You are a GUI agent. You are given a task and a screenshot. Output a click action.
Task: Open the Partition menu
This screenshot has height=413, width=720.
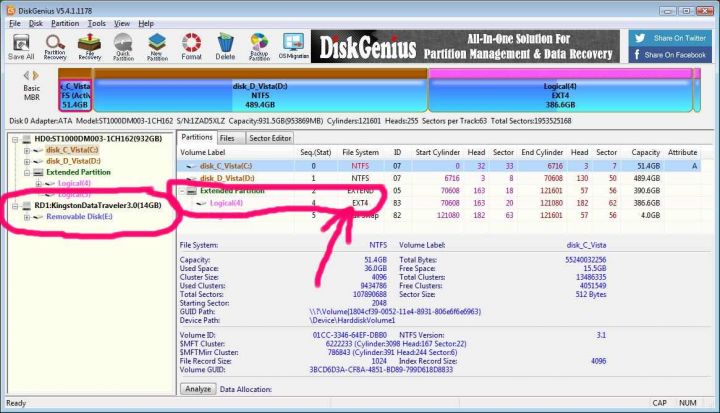[65, 23]
